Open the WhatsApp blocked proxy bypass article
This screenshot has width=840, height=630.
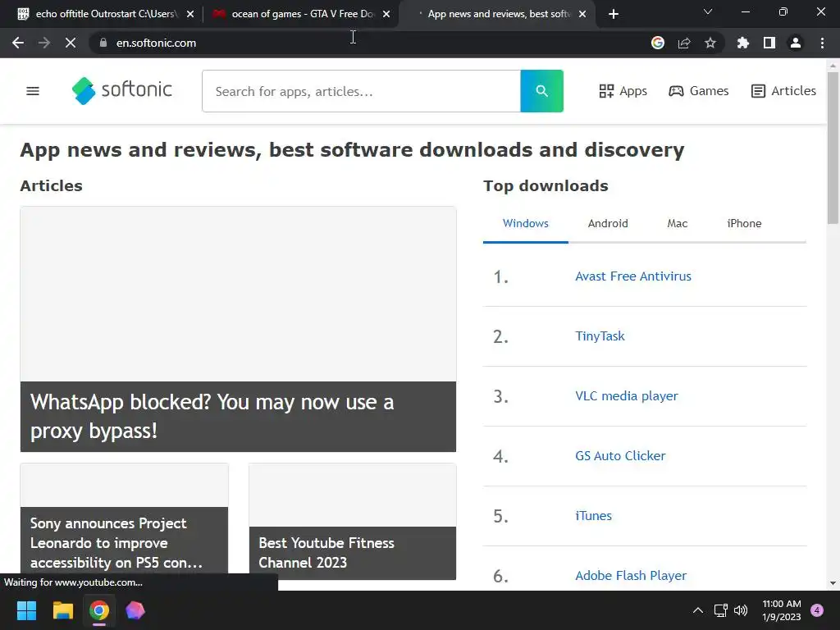[x=239, y=329]
